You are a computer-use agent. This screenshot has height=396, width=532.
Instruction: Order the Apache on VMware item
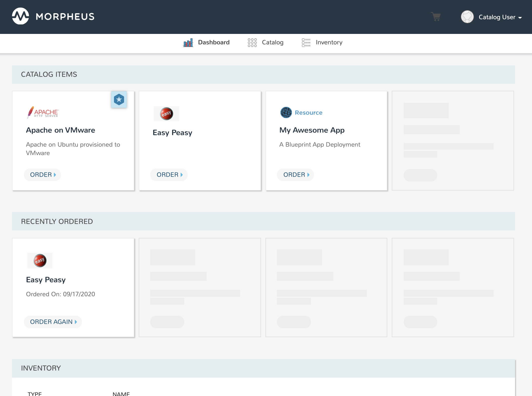(x=43, y=175)
